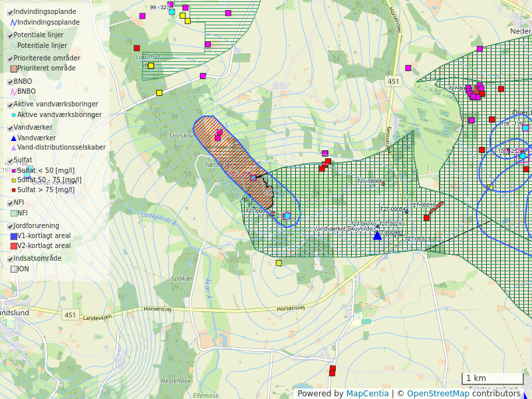Viewport: 532px width, 399px height.
Task: Uncheck the Indsatsområde layer checkbox
Action: 10,259
